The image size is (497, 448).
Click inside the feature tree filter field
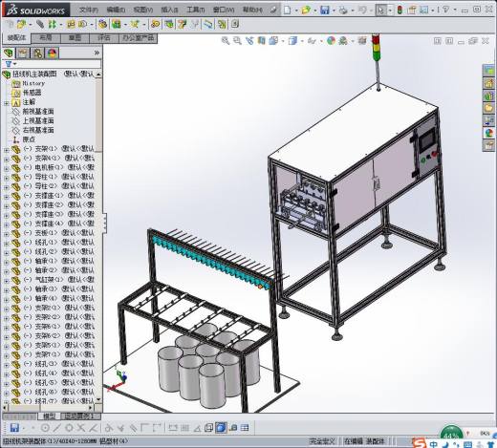[x=59, y=64]
